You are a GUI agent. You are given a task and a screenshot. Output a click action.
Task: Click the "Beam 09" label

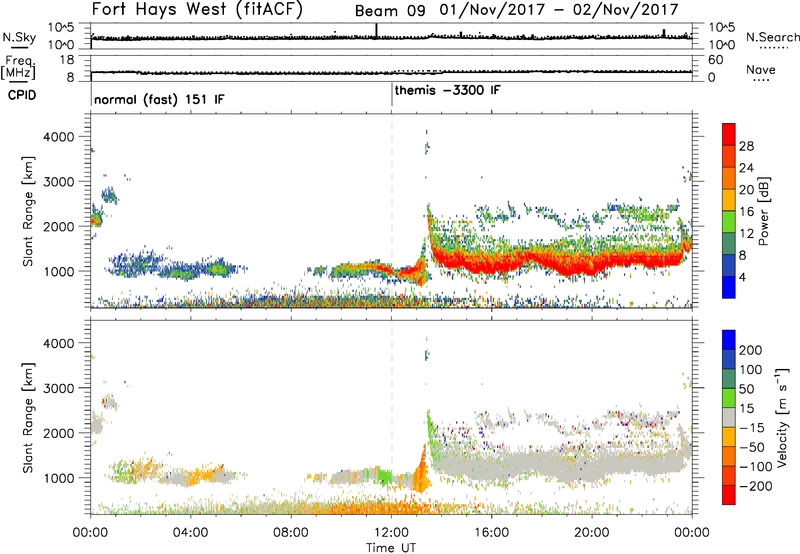click(x=390, y=10)
